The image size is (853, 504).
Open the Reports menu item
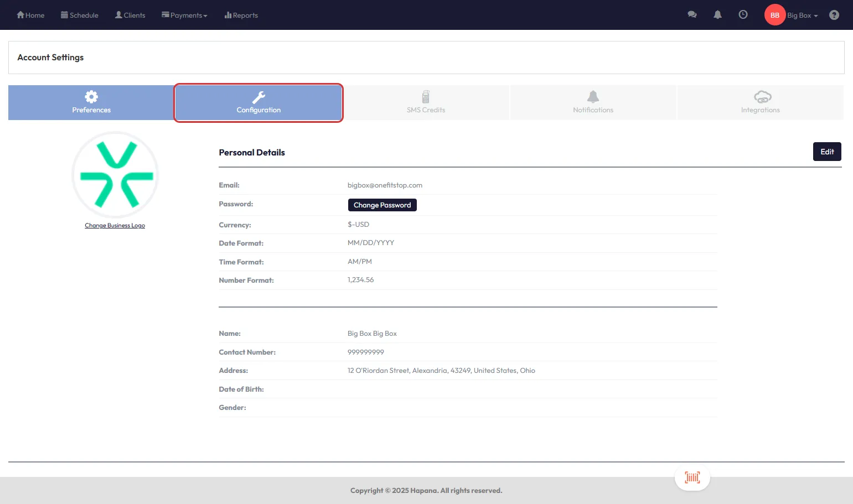click(x=241, y=15)
